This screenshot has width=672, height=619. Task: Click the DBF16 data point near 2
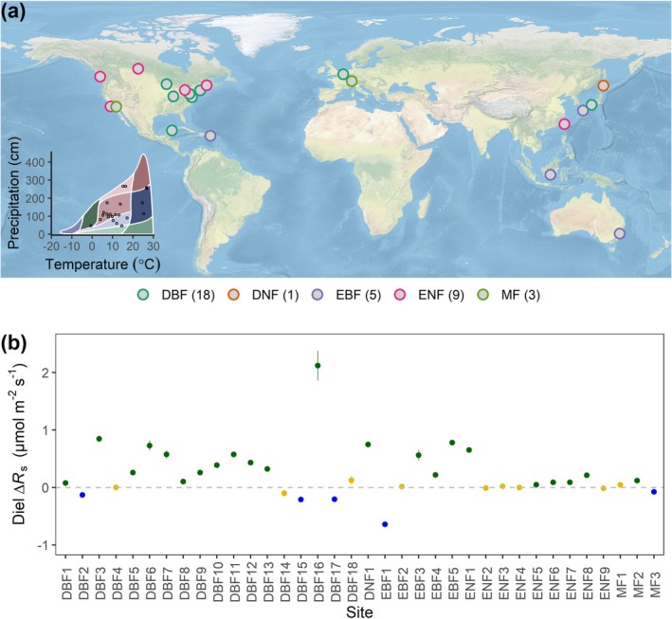[318, 365]
